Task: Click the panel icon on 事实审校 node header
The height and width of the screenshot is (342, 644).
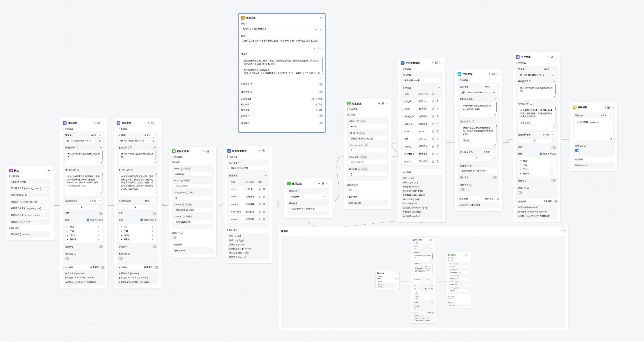Action: point(152,123)
